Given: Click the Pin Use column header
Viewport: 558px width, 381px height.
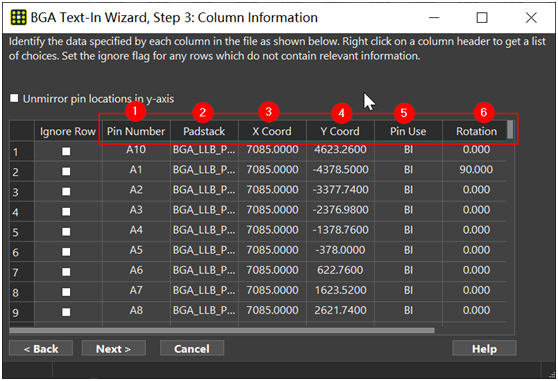Looking at the screenshot, I should point(408,131).
